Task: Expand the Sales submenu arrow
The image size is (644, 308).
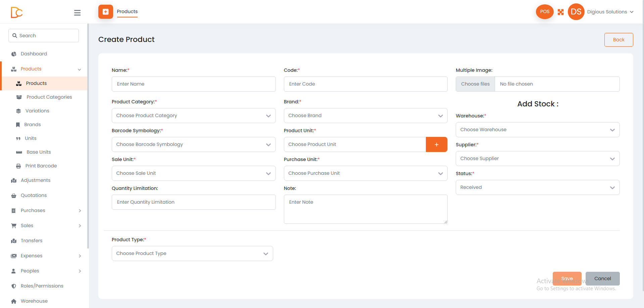Action: (80, 226)
